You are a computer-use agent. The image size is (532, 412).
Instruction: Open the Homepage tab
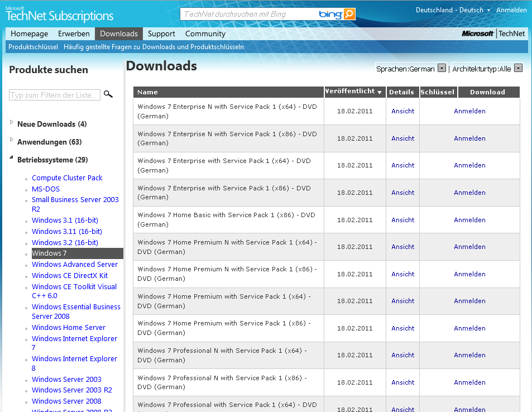[x=29, y=33]
